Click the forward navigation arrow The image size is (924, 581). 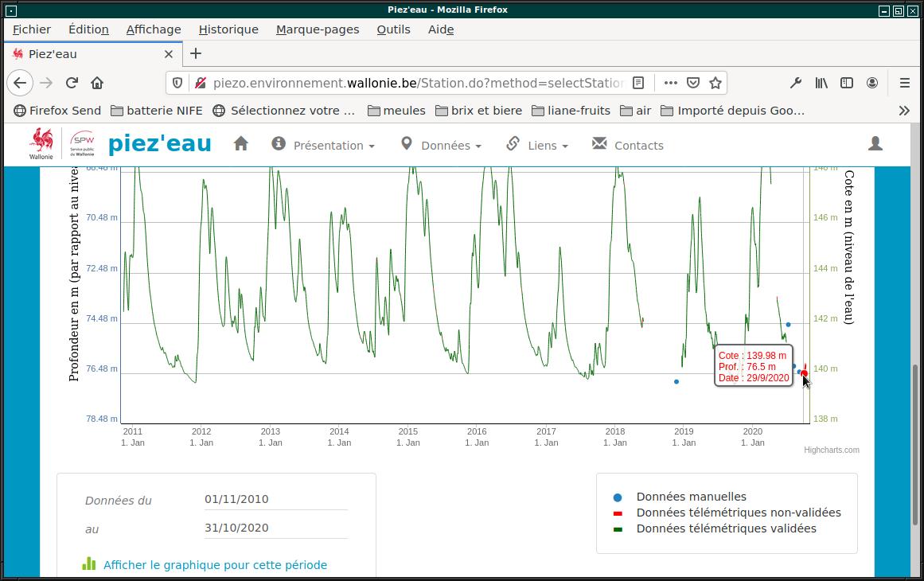coord(46,83)
